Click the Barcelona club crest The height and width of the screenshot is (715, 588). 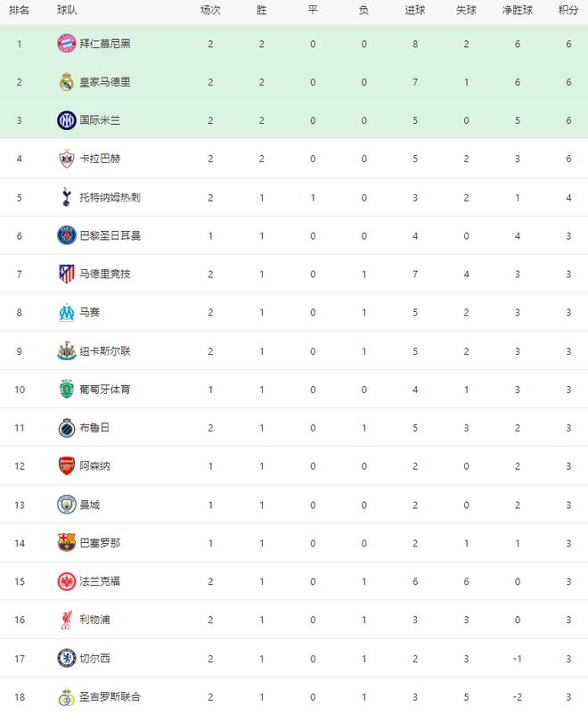(x=66, y=542)
